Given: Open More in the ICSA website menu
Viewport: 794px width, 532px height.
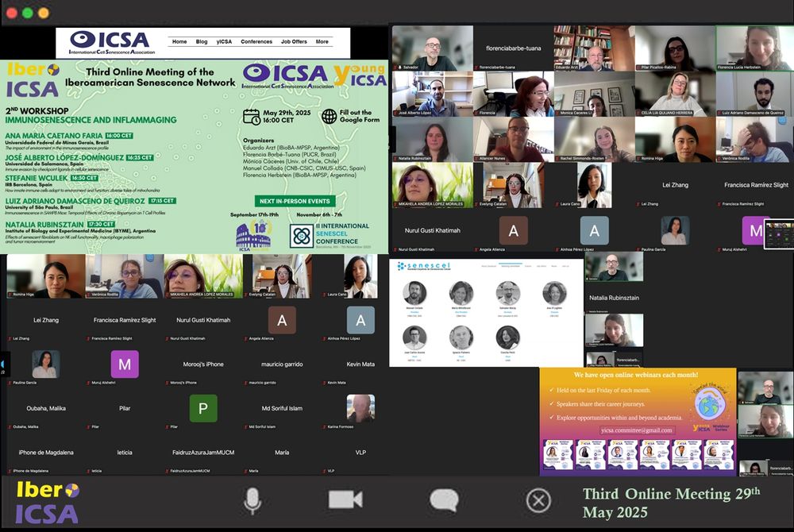Looking at the screenshot, I should [x=322, y=41].
